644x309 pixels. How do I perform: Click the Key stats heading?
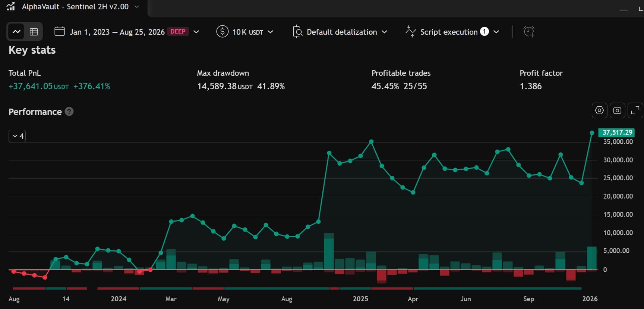click(x=32, y=50)
